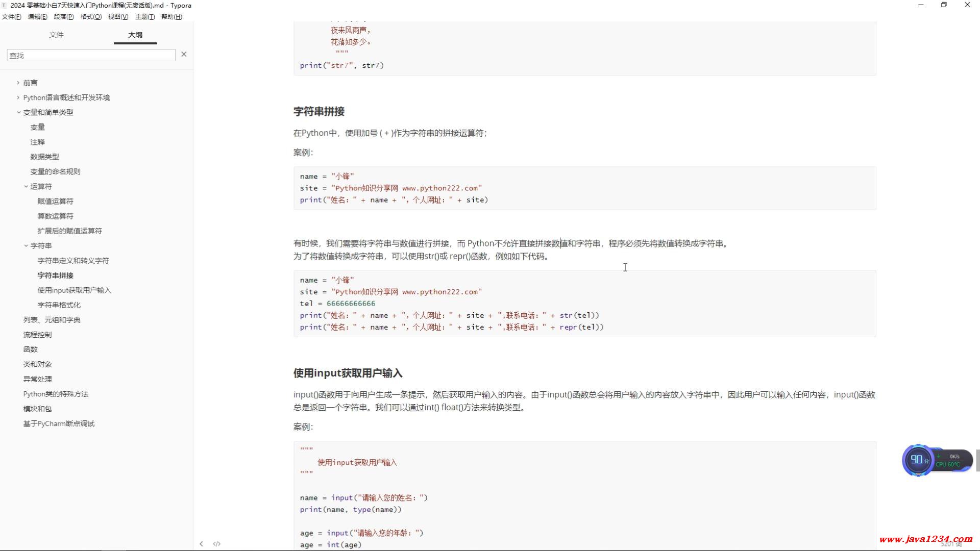Image resolution: width=980 pixels, height=551 pixels.
Task: Go to Python类的特殊方法 in the outline
Action: click(56, 393)
